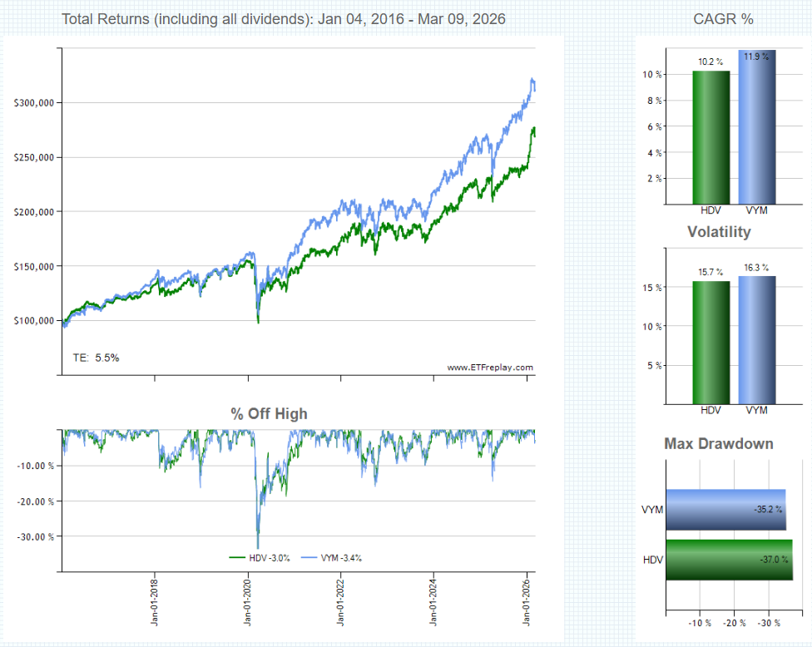Click the Total Returns chart title

tap(284, 19)
